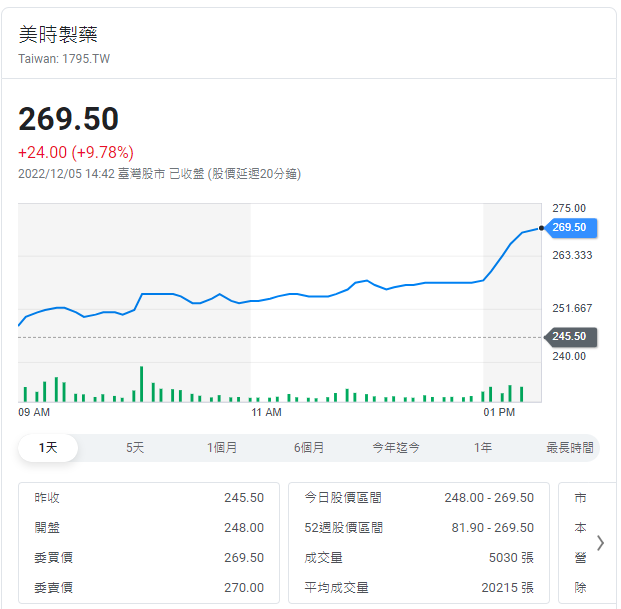Click the black dot at chart line end
621x609 pixels.
(542, 228)
